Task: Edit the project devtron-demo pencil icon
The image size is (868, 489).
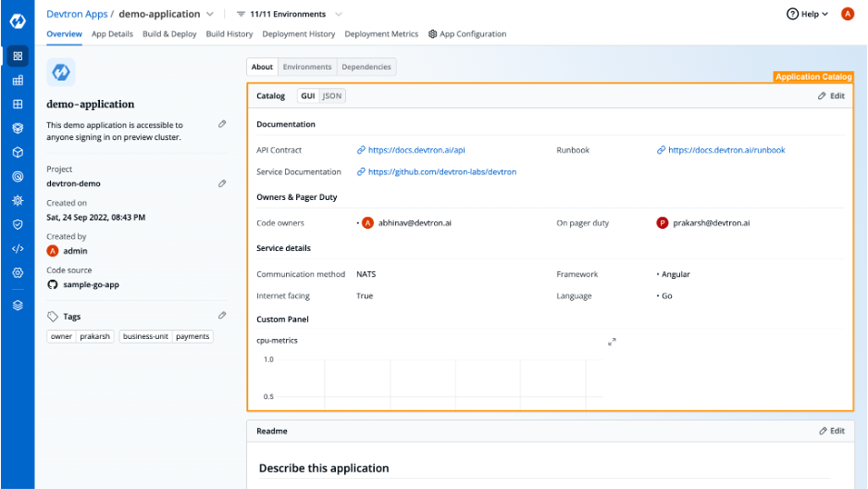Action: click(222, 183)
